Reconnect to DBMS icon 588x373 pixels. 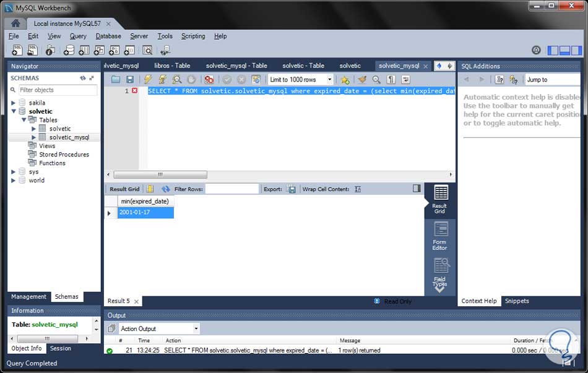click(x=165, y=50)
